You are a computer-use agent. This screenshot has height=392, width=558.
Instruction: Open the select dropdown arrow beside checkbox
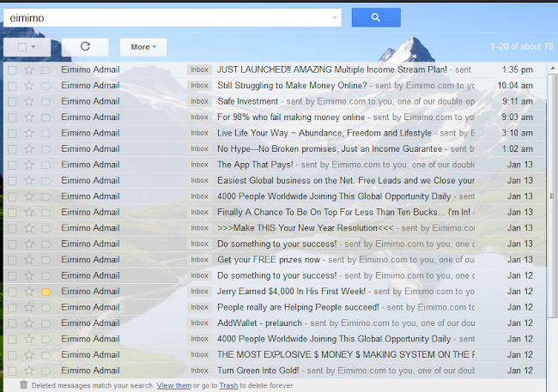coord(33,47)
